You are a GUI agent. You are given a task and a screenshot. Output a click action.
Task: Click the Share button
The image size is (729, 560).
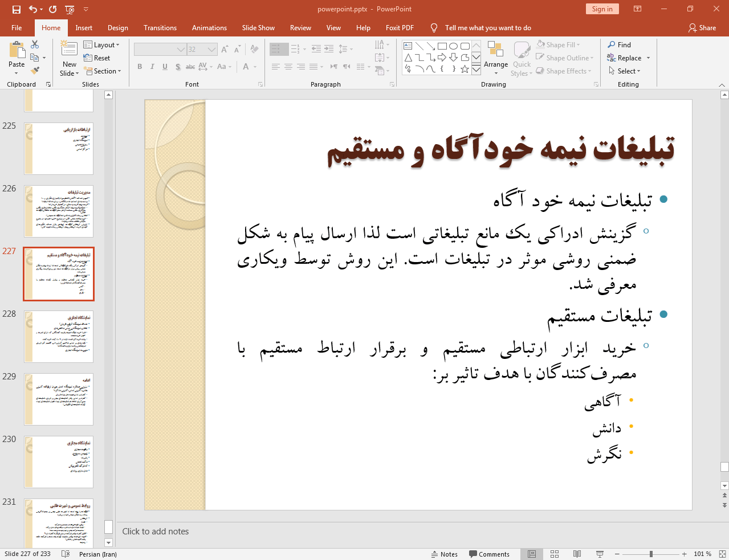pyautogui.click(x=702, y=27)
